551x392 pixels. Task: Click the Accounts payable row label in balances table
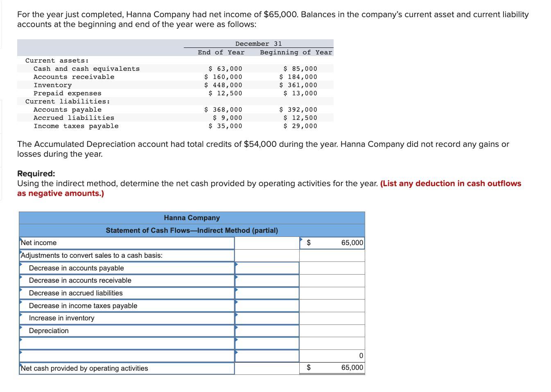[x=68, y=110]
